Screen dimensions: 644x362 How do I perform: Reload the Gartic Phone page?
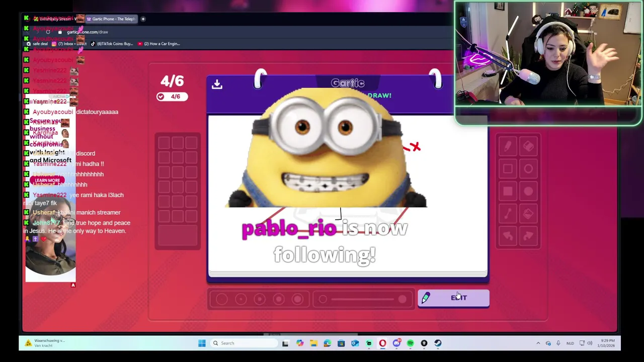[x=48, y=32]
